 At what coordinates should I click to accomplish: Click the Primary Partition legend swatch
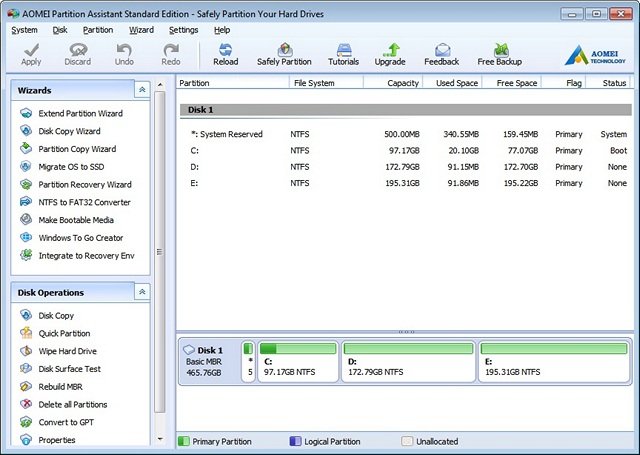tap(184, 441)
